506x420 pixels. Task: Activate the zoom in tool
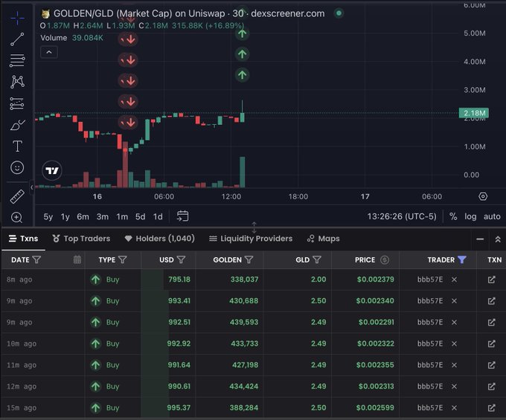coord(16,217)
